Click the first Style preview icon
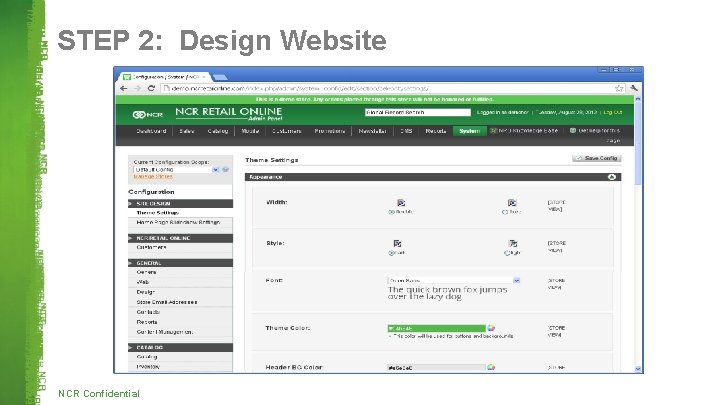The height and width of the screenshot is (405, 720). point(397,243)
